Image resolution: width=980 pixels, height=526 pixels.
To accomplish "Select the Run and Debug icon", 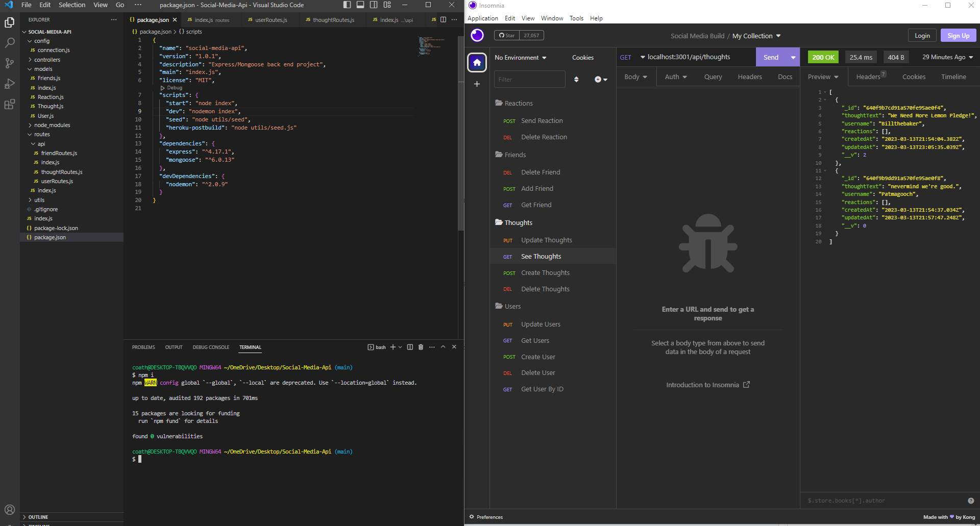I will pyautogui.click(x=9, y=84).
